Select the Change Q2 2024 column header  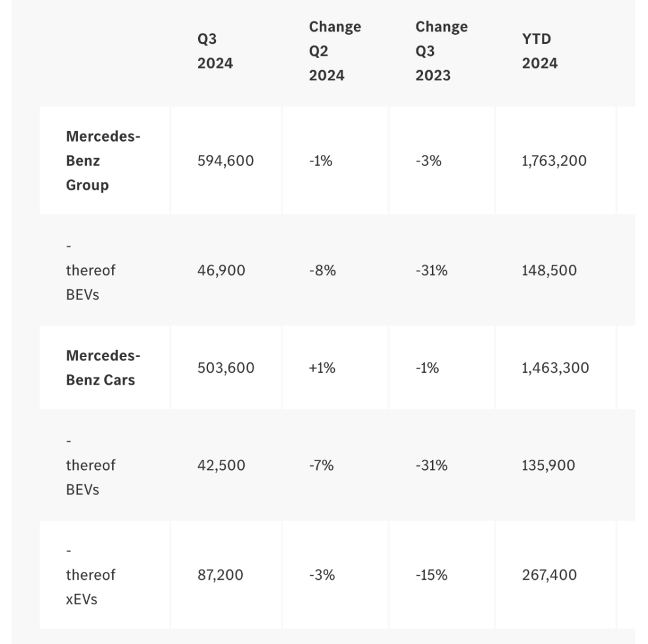[x=335, y=51]
